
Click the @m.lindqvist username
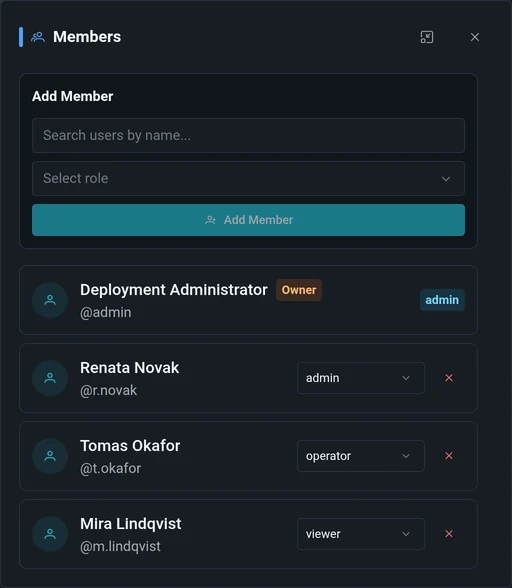point(120,546)
